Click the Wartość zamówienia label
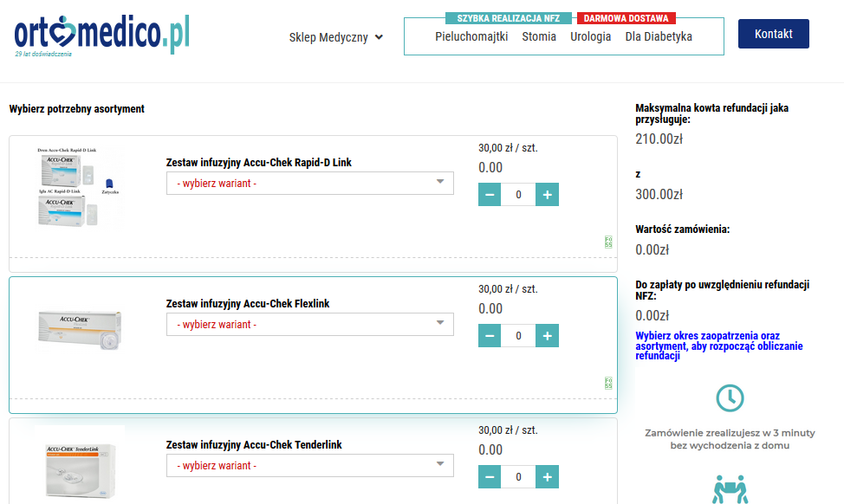Viewport: 844px width, 504px height. (x=683, y=229)
